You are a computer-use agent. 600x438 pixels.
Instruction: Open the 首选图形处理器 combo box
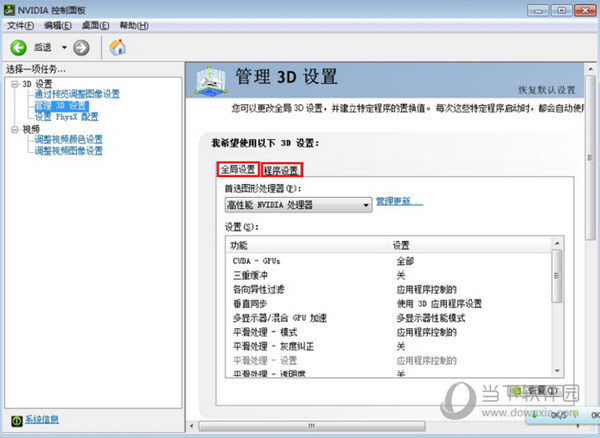click(298, 205)
